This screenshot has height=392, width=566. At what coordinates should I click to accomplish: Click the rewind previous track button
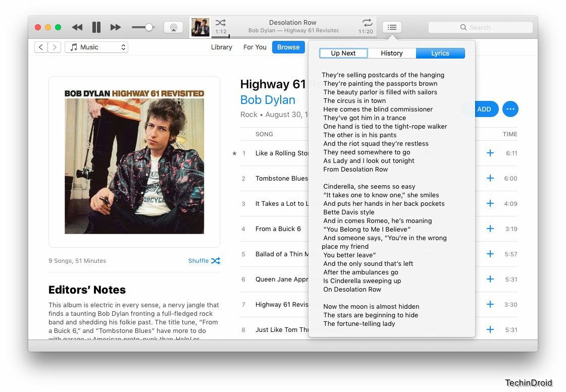point(77,27)
